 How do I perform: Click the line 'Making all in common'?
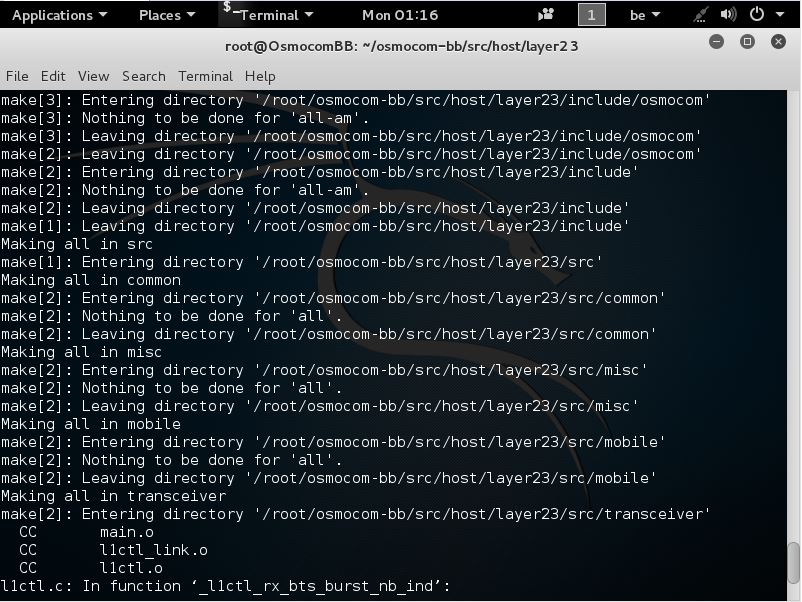(91, 280)
